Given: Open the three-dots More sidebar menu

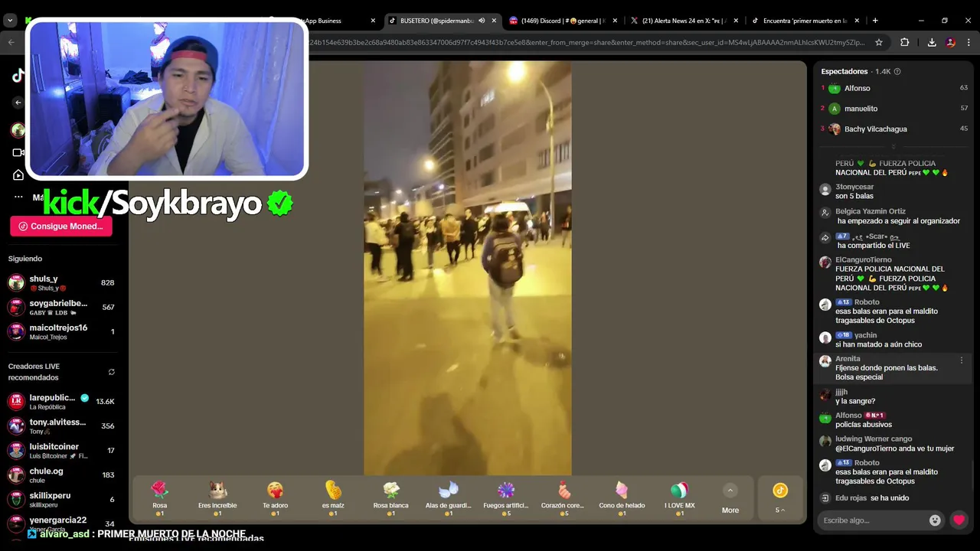Looking at the screenshot, I should 18,197.
